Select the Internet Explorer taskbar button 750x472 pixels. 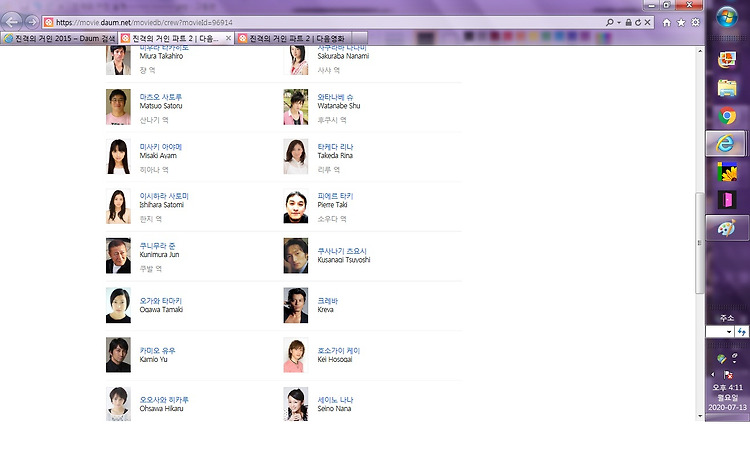pos(726,143)
